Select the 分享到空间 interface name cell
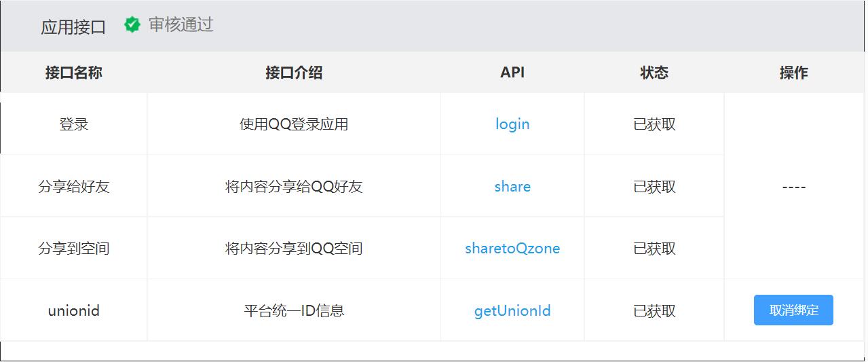This screenshot has width=868, height=362. (74, 249)
